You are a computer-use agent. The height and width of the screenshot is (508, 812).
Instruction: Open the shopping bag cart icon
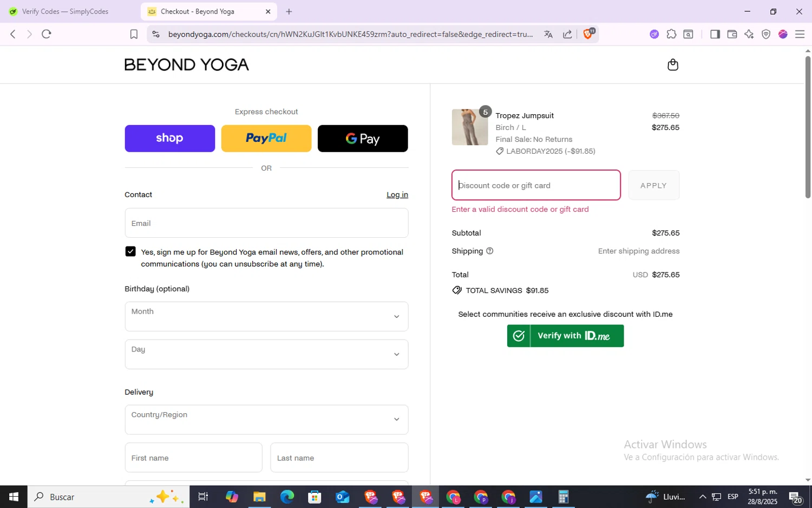tap(672, 65)
